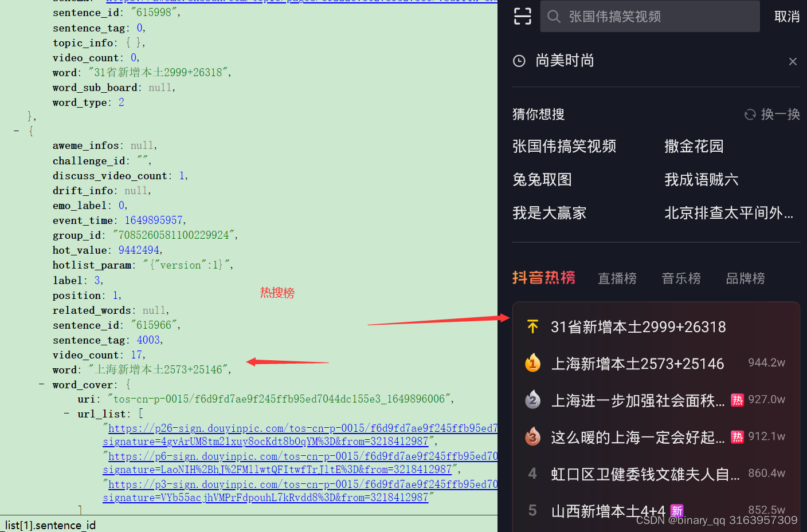Image resolution: width=807 pixels, height=532 pixels.
Task: Open the p26-sign.douyinpic.com URL link
Action: tap(300, 435)
